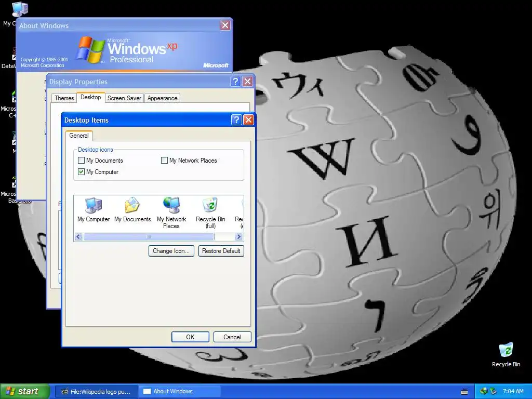This screenshot has height=399, width=532.
Task: Close the Display Properties window
Action: [x=248, y=82]
